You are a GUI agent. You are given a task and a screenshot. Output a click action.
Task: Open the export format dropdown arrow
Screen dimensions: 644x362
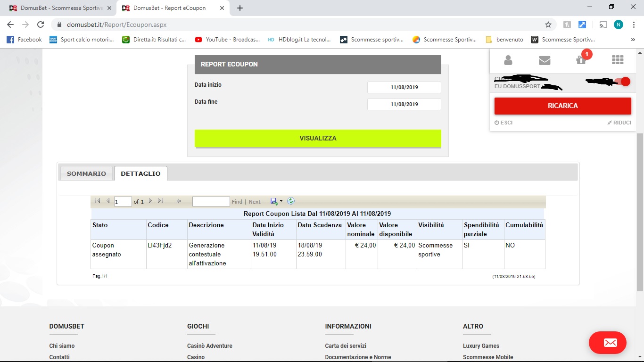point(281,201)
